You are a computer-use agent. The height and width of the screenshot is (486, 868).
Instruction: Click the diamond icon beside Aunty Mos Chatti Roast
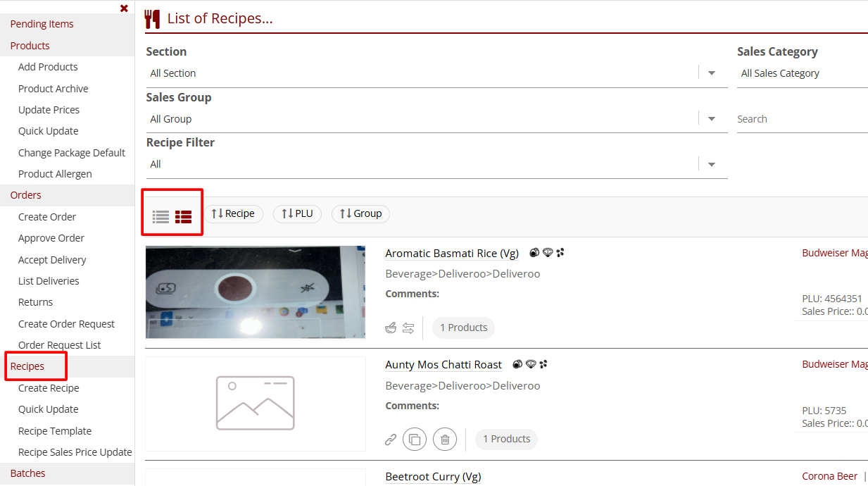point(531,364)
